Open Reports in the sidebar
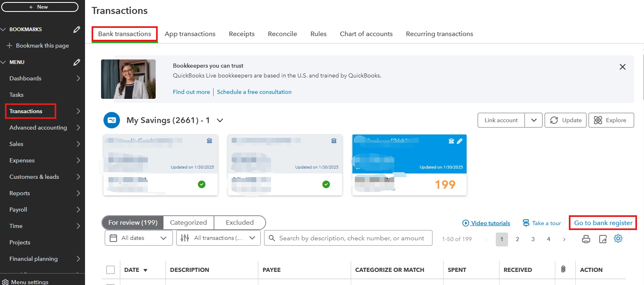644x285 pixels. click(20, 193)
